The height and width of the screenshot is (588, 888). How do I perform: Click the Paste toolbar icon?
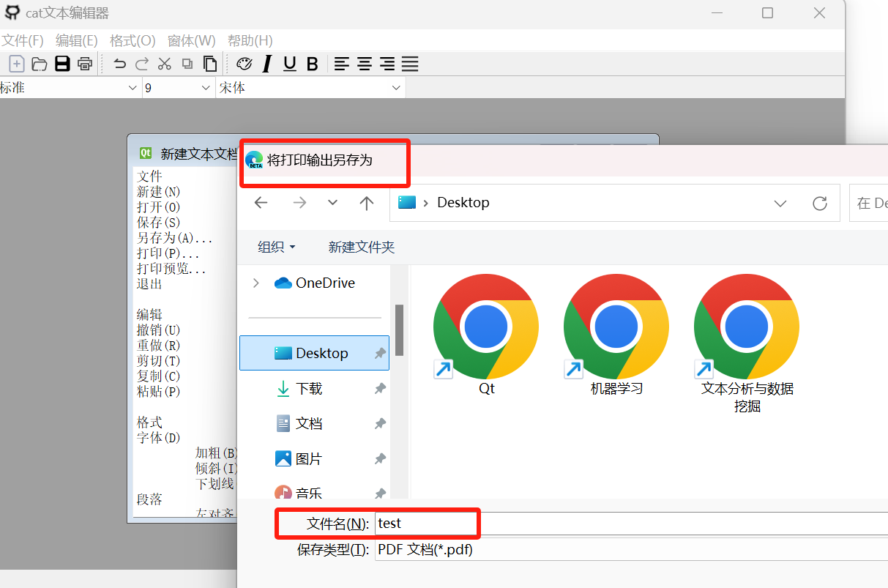click(210, 64)
